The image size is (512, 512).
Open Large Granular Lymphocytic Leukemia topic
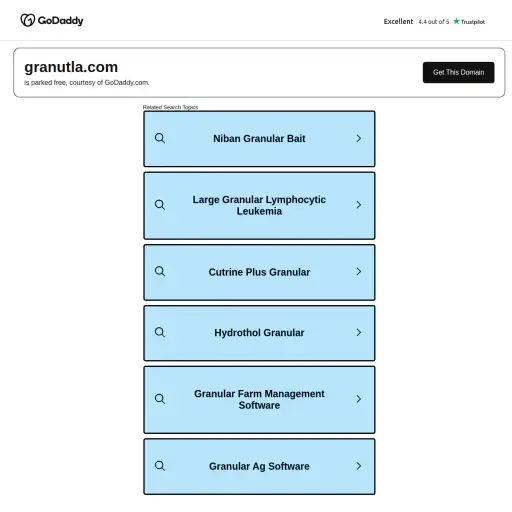pyautogui.click(x=259, y=205)
